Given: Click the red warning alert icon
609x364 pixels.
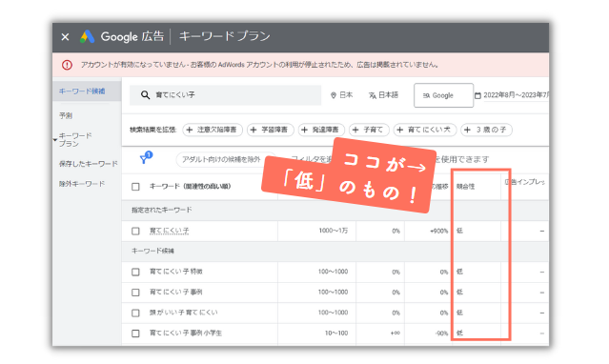Looking at the screenshot, I should [x=67, y=65].
